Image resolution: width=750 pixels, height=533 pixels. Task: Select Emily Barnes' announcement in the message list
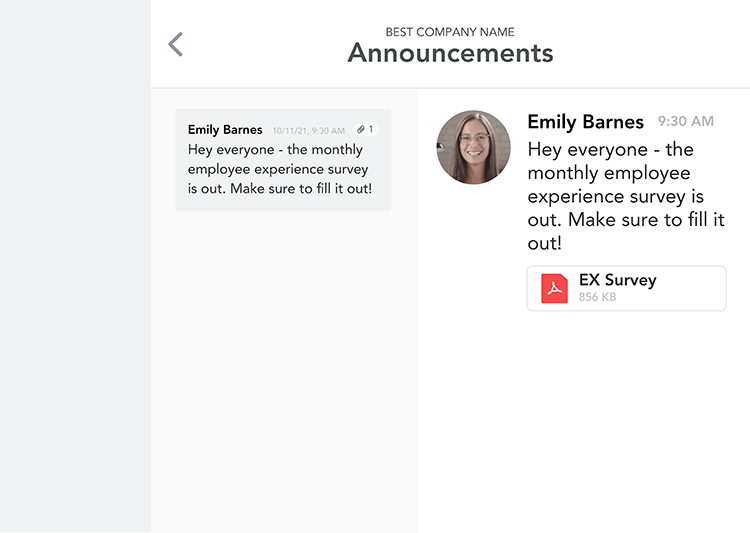[283, 160]
